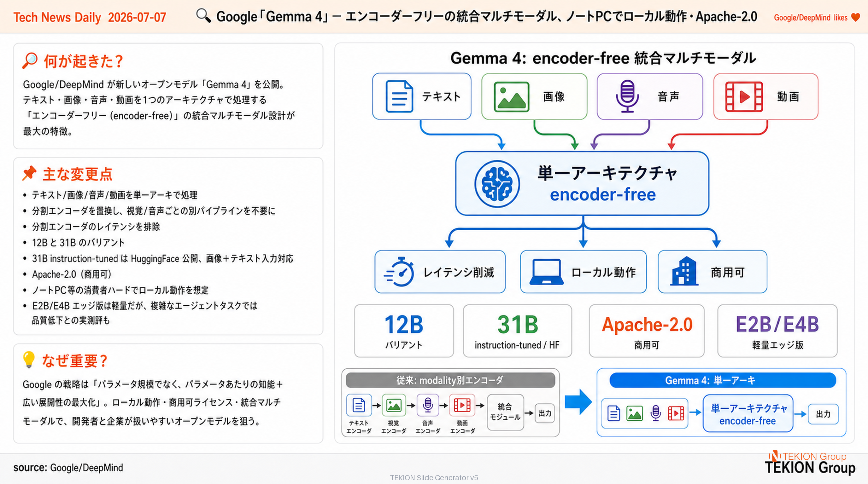Click the テキストエンコーダ document icon in the 従来 panel
Image resolution: width=868 pixels, height=484 pixels.
pyautogui.click(x=359, y=405)
